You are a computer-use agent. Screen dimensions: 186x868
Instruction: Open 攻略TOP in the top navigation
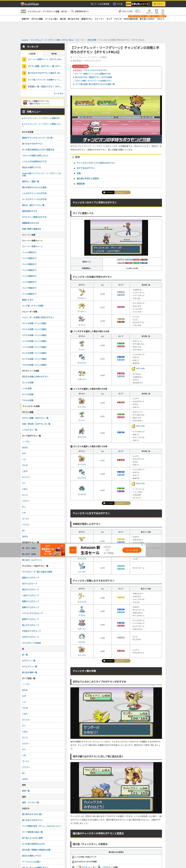tap(25, 19)
